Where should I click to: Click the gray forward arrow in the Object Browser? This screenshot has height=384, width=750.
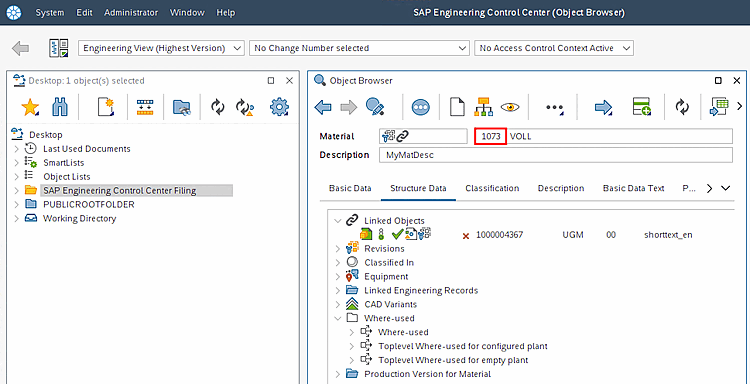[349, 107]
